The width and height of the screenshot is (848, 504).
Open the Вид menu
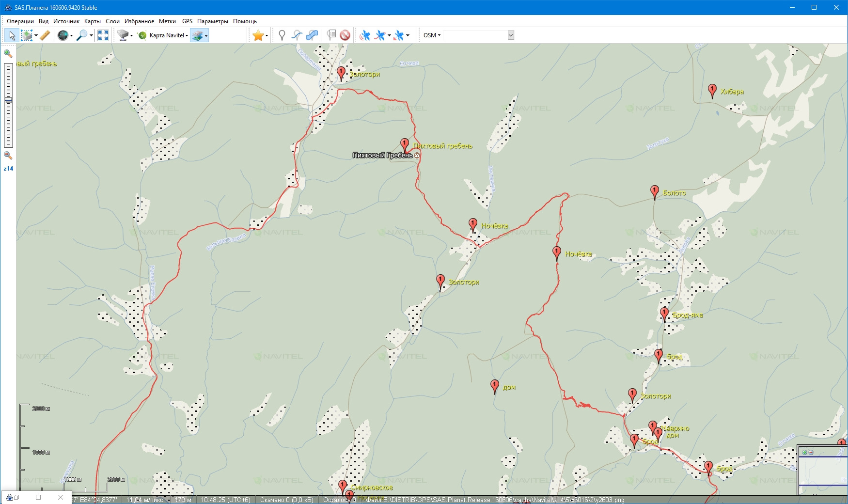tap(44, 21)
